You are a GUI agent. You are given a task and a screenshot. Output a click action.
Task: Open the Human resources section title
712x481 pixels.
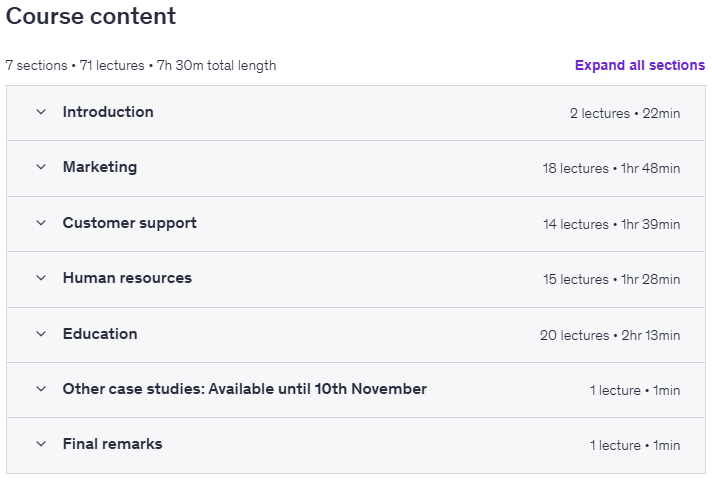(x=127, y=278)
